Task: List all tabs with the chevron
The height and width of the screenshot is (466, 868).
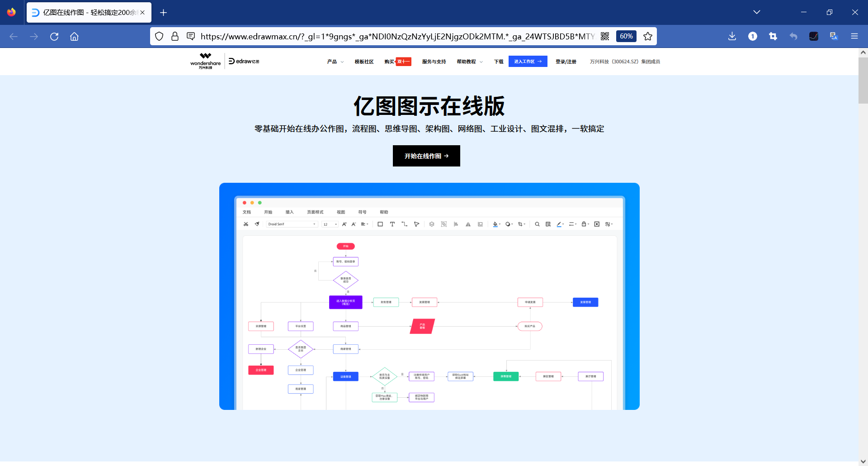Action: tap(757, 12)
